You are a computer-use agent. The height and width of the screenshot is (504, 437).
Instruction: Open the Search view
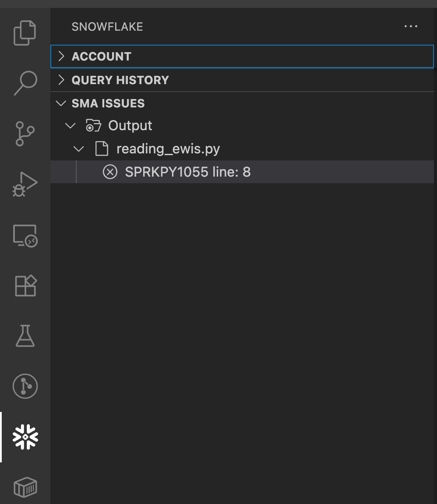(25, 83)
